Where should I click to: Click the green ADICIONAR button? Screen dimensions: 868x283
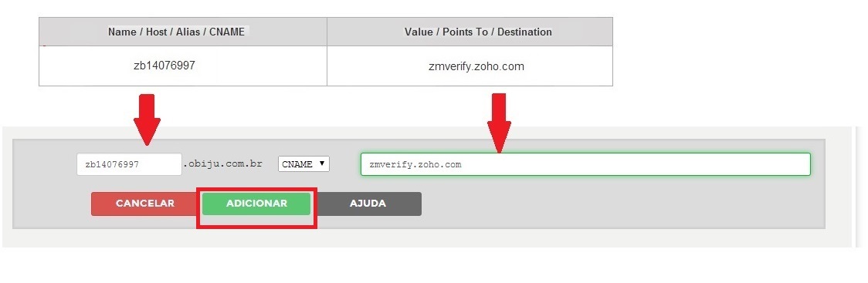click(256, 204)
